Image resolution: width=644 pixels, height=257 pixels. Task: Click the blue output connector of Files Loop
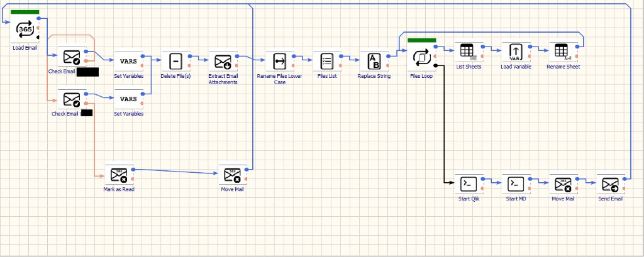coord(435,46)
